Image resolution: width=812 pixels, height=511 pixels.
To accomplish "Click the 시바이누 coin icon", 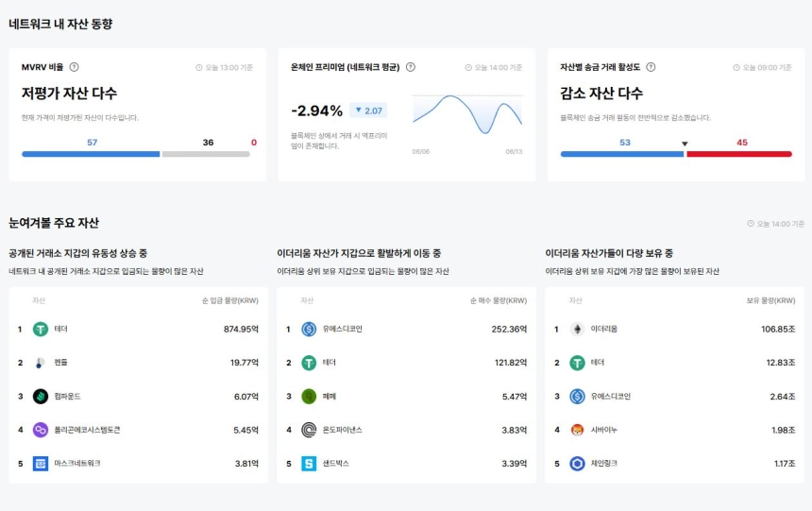I will pos(577,430).
